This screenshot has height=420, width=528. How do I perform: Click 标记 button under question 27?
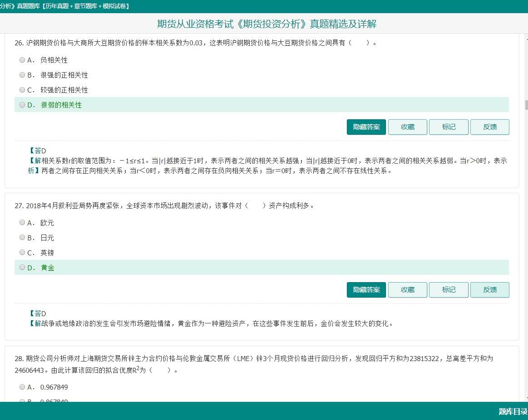[x=449, y=290]
